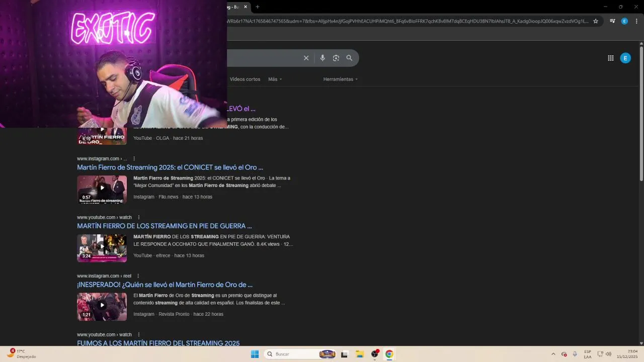Open options for the last youtube.com result

click(139, 334)
